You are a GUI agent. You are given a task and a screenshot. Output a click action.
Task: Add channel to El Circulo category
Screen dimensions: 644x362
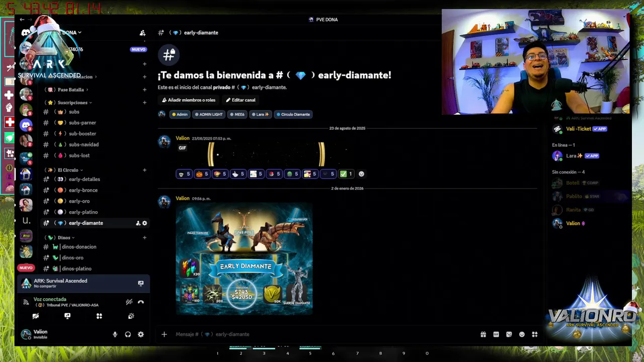[x=145, y=170]
